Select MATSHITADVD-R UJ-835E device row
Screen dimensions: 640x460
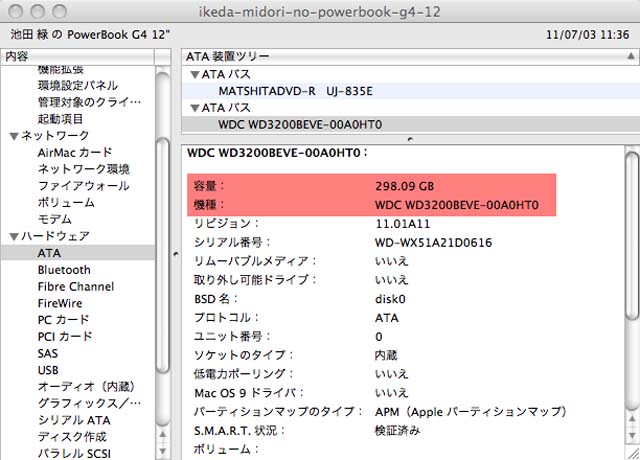(x=411, y=91)
